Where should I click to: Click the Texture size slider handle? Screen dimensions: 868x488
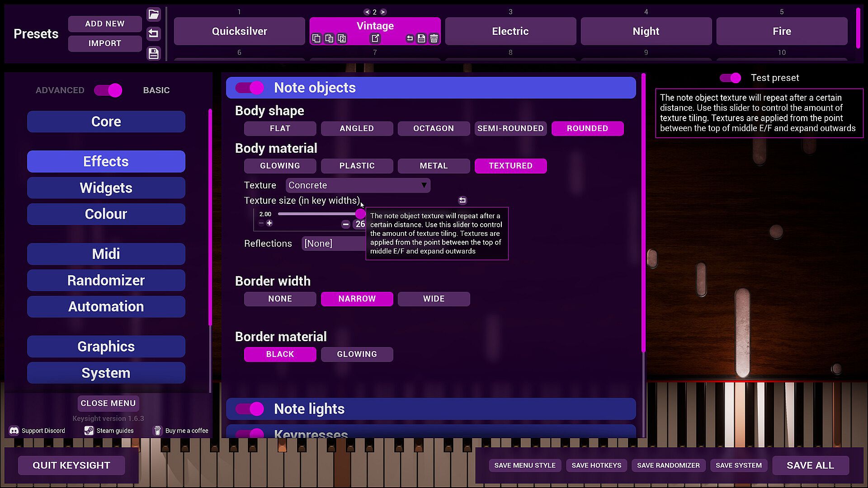coord(360,214)
